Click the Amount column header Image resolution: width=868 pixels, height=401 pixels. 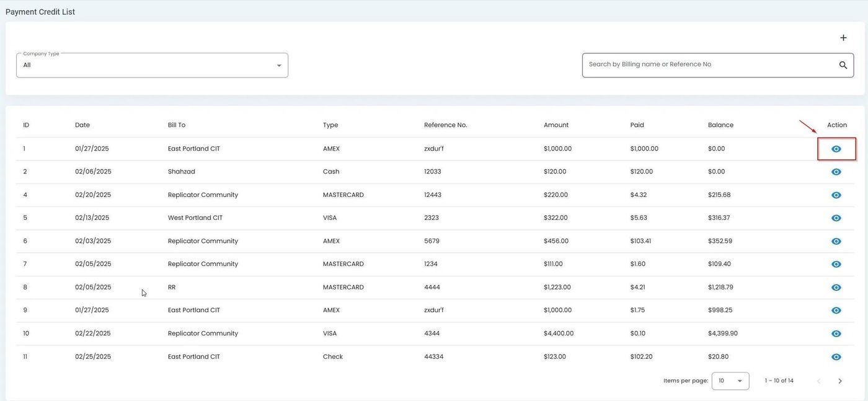(556, 125)
